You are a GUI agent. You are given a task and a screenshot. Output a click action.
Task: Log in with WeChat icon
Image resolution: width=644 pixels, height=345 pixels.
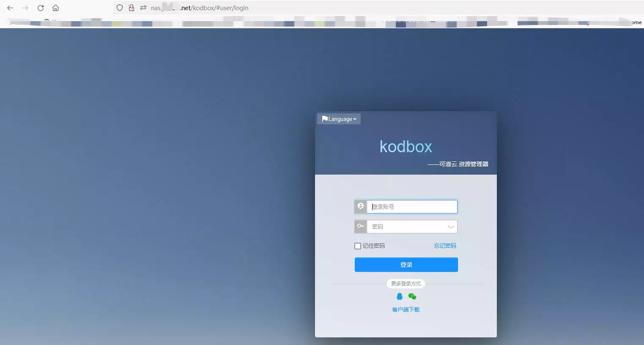[412, 296]
